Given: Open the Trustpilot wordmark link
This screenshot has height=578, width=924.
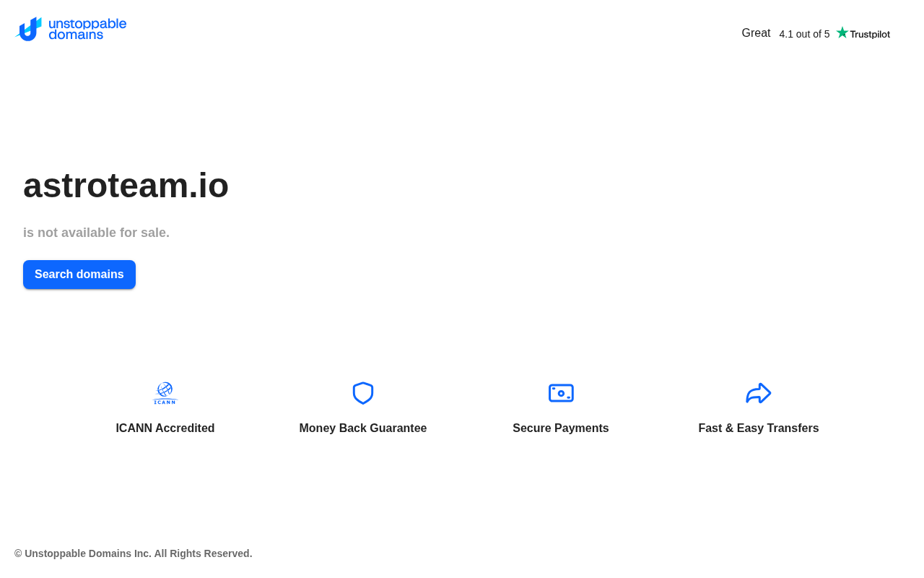Looking at the screenshot, I should click(870, 34).
